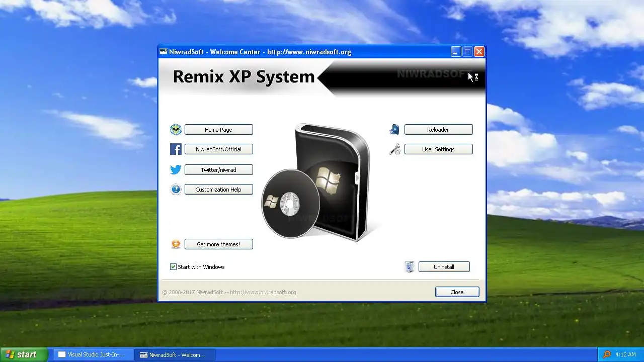Viewport: 644px width, 362px height.
Task: Close the Welcome Center with red X
Action: (x=479, y=52)
